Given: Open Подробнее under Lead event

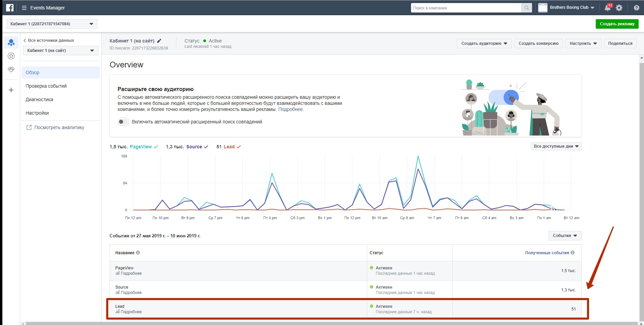Looking at the screenshot, I should click(131, 312).
